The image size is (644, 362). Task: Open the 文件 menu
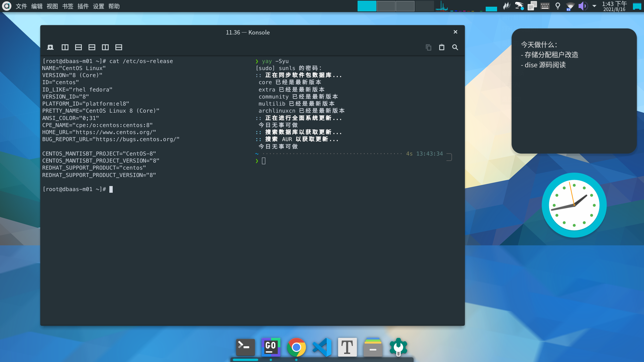pos(21,6)
